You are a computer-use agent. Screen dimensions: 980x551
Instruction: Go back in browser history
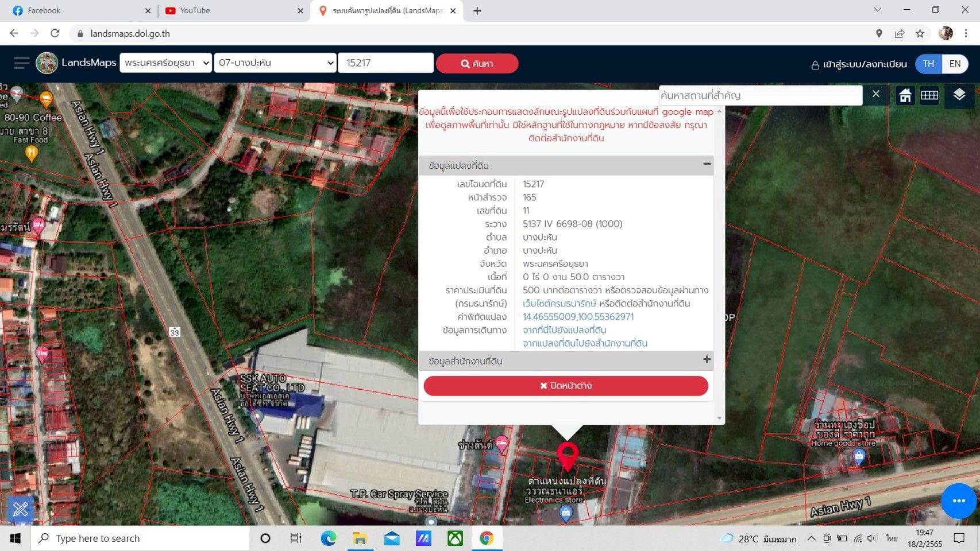pos(14,33)
